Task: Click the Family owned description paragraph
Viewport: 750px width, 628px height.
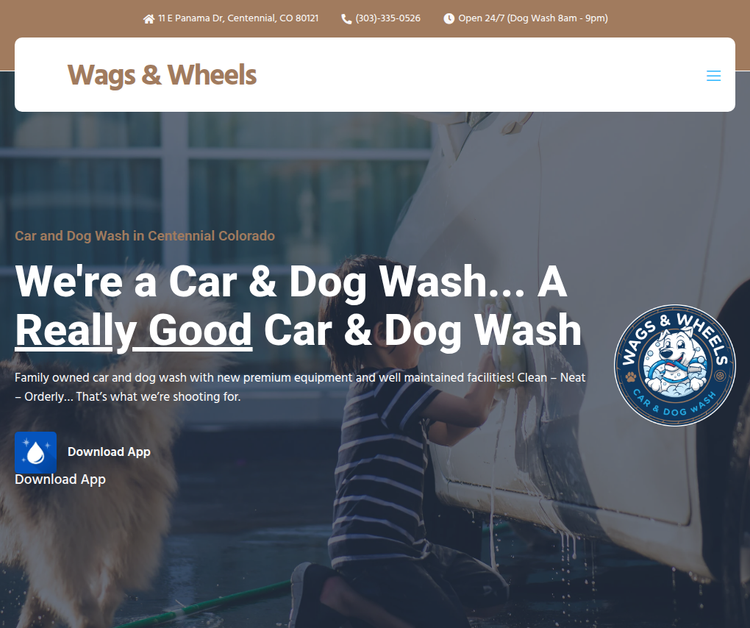Action: [x=300, y=387]
